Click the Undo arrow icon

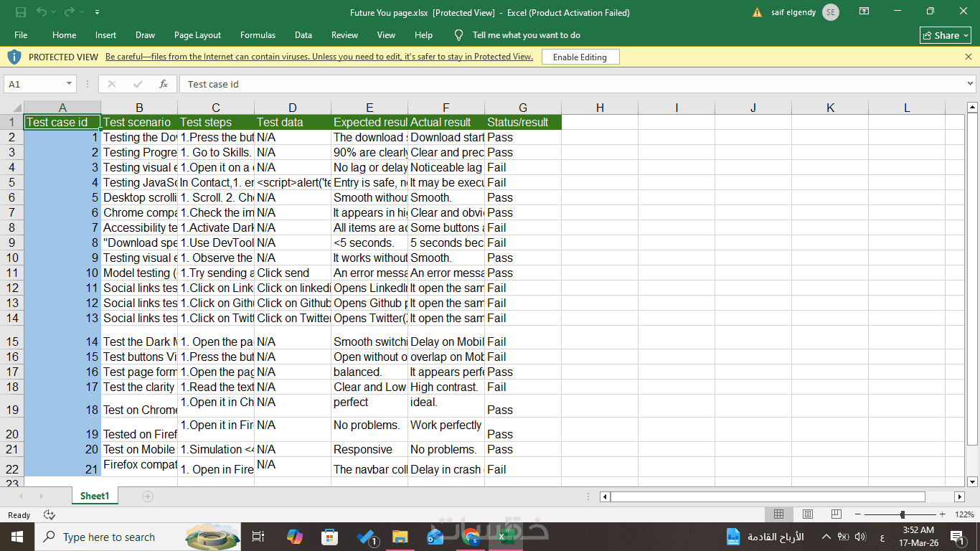(x=42, y=12)
